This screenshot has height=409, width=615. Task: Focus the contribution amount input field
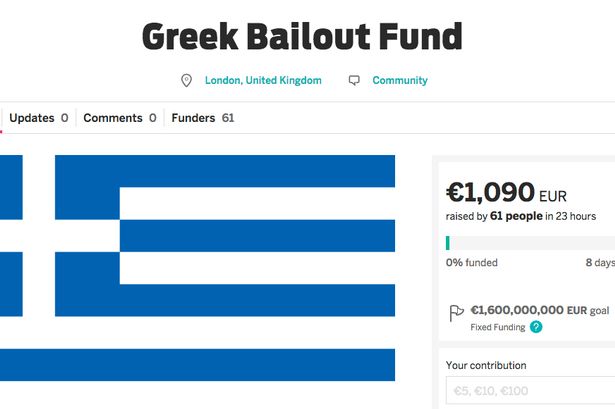tap(530, 391)
